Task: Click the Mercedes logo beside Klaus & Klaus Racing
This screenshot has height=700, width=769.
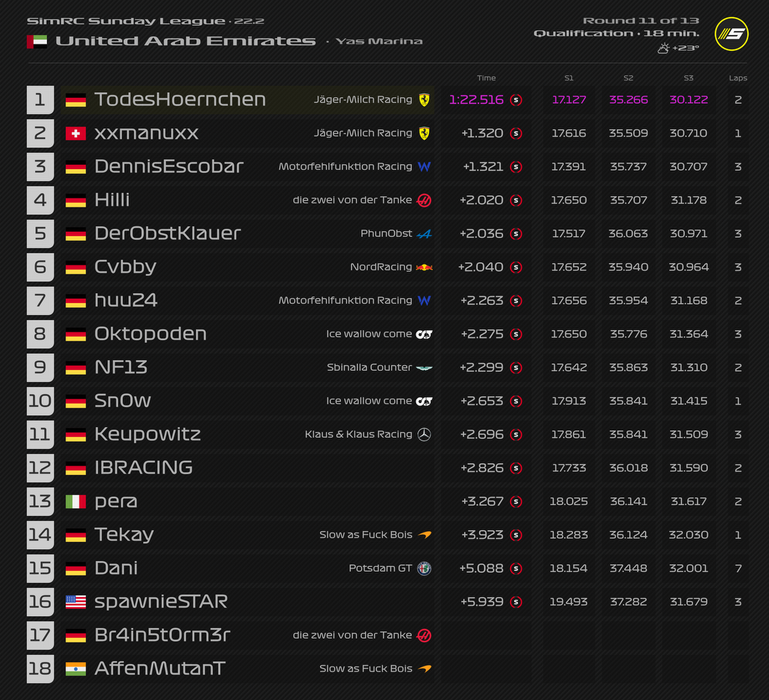Action: tap(424, 435)
